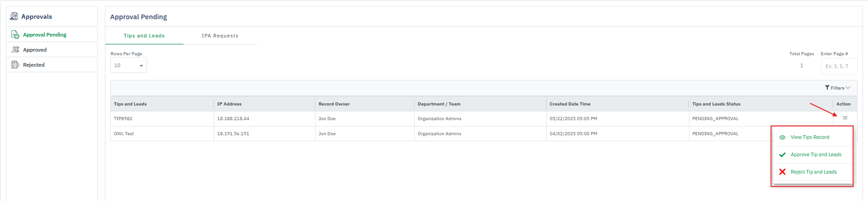The image size is (868, 201).
Task: Open the action menu icon for TIP8982
Action: (x=845, y=118)
